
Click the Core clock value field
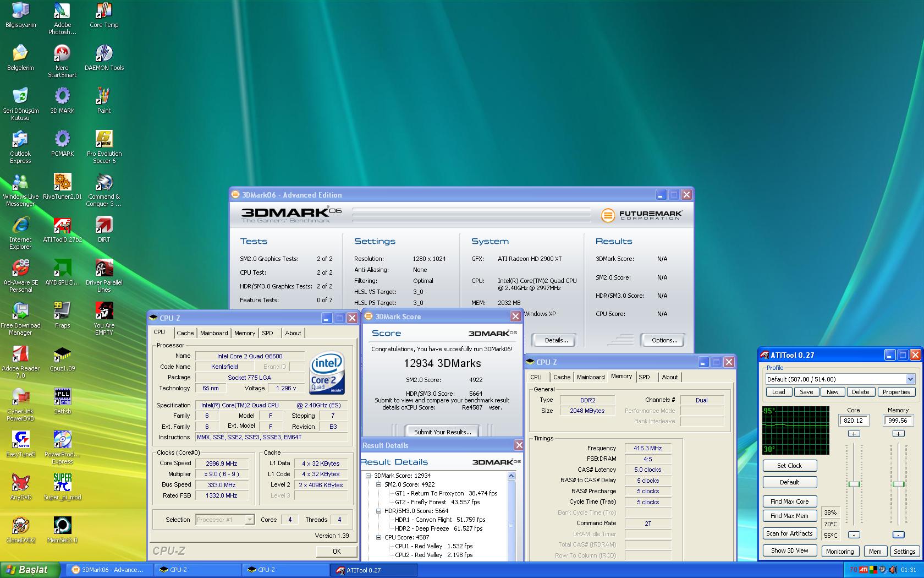[x=854, y=421]
